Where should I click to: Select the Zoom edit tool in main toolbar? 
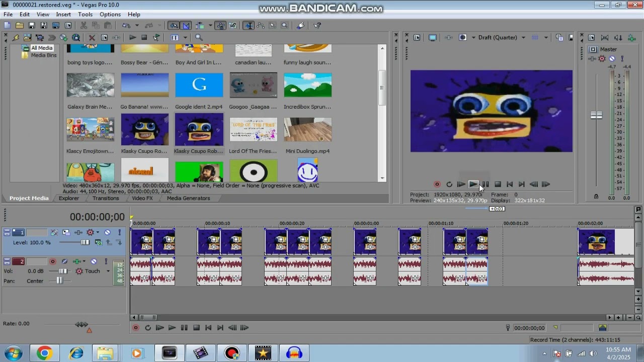[285, 25]
